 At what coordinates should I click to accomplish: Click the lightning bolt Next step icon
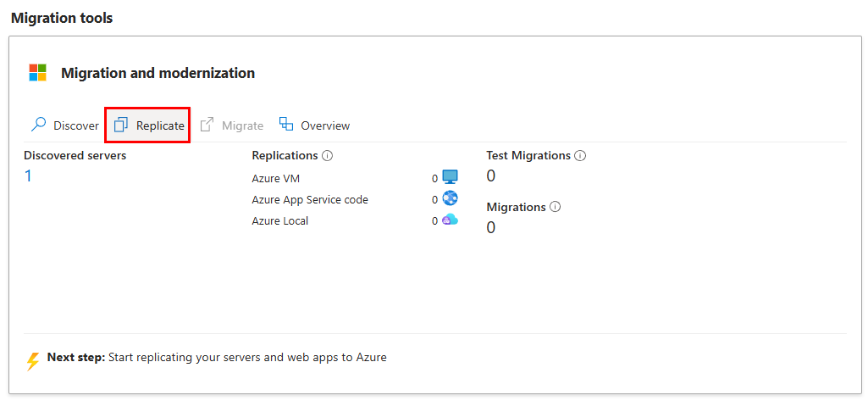tap(34, 361)
